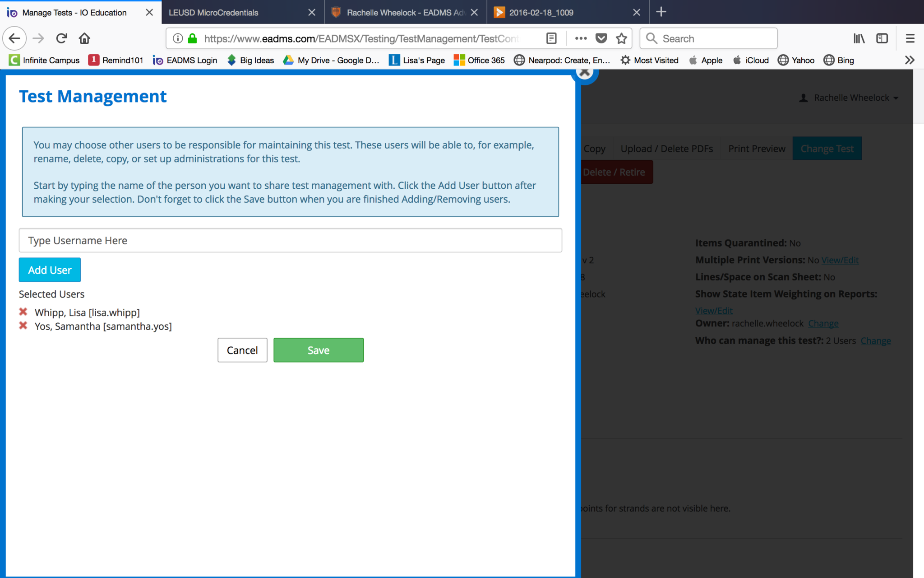The image size is (924, 578).
Task: Switch to LEUSD MicroCredentials tab
Action: tap(235, 13)
